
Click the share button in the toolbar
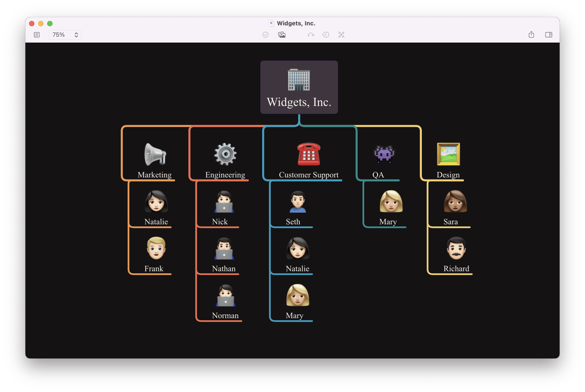pos(531,34)
